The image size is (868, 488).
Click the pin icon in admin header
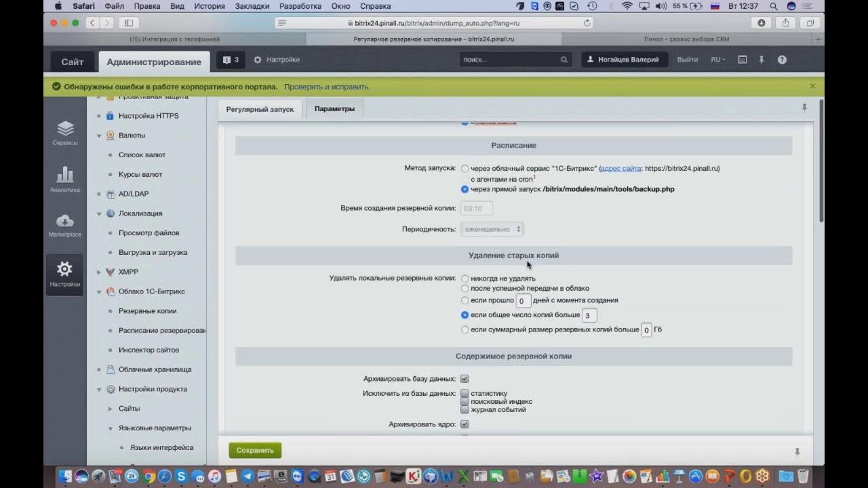tap(762, 60)
